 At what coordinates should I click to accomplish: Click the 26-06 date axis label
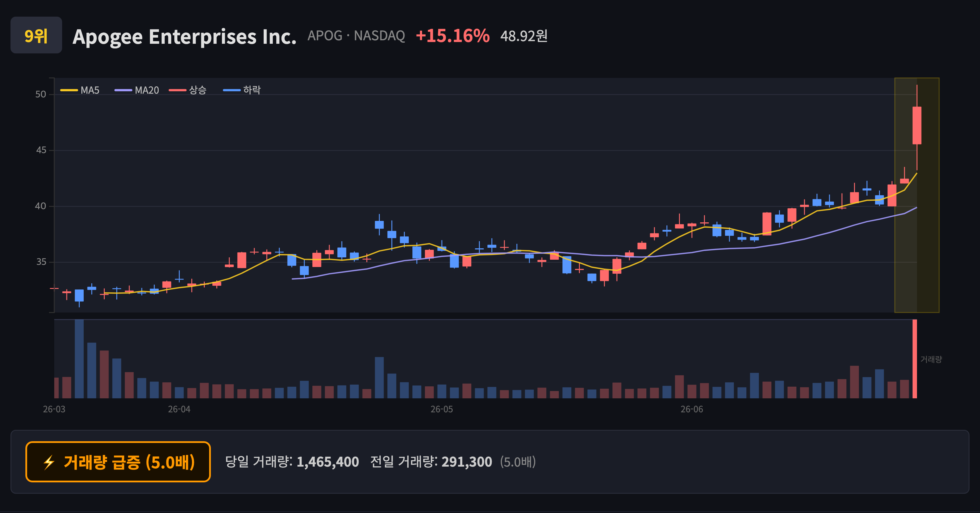[x=692, y=409]
